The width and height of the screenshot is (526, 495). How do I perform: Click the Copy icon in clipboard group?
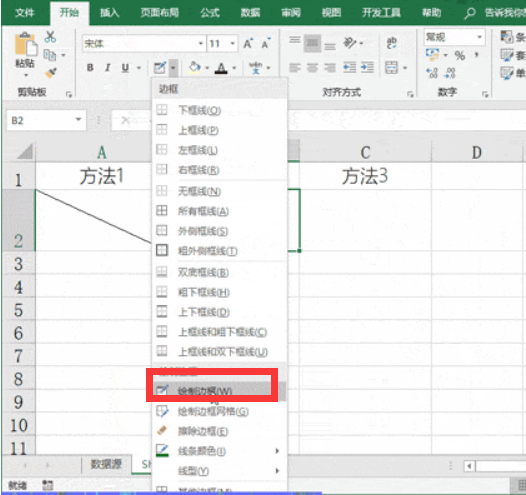tap(50, 55)
